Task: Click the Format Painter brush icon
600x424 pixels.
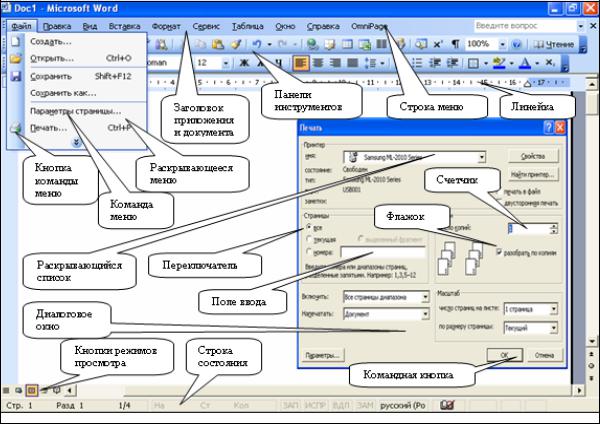Action: [x=236, y=44]
